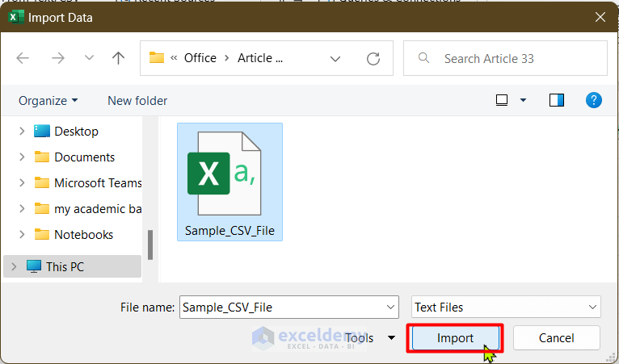
Task: Click the Forward navigation arrow
Action: click(57, 58)
